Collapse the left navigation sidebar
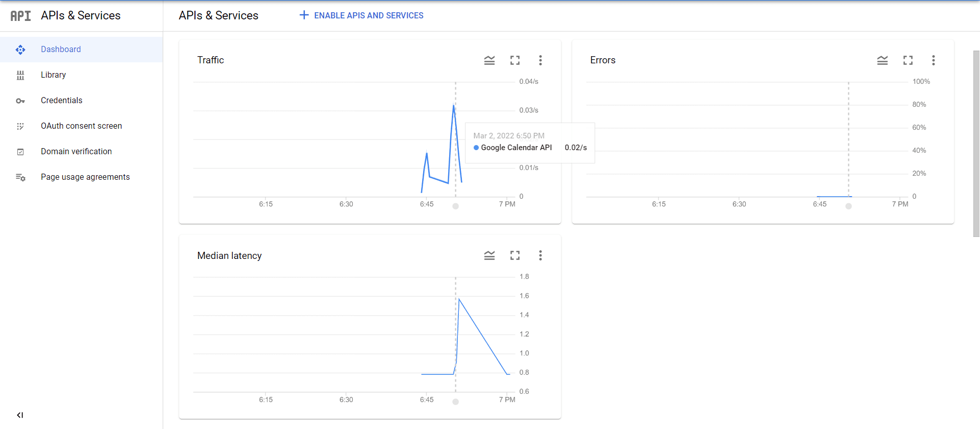Image resolution: width=980 pixels, height=429 pixels. 20,415
